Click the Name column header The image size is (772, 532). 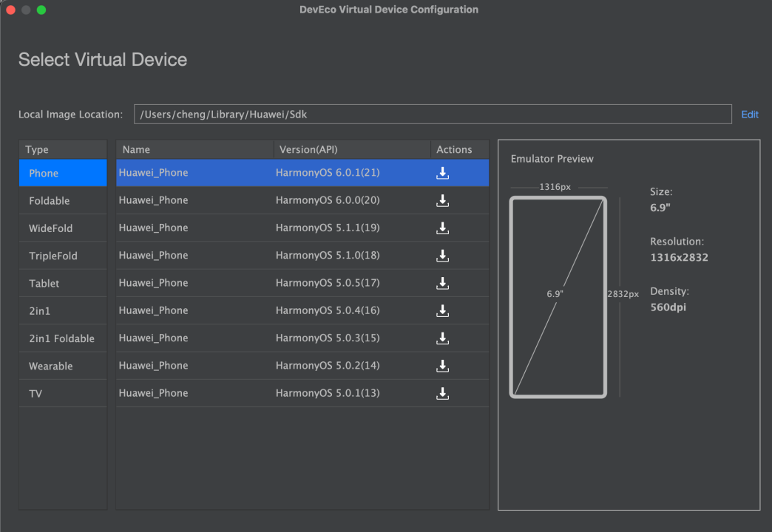[195, 149]
